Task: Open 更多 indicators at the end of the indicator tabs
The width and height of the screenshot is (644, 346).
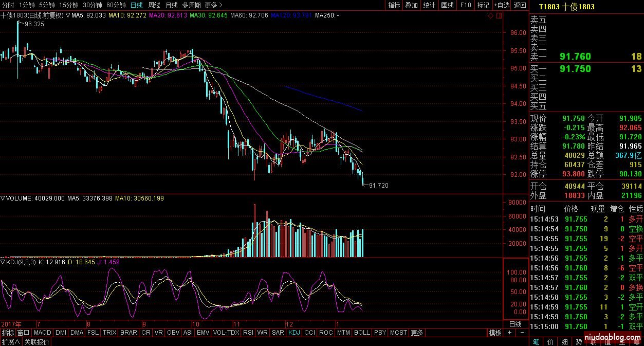Action: click(x=417, y=333)
